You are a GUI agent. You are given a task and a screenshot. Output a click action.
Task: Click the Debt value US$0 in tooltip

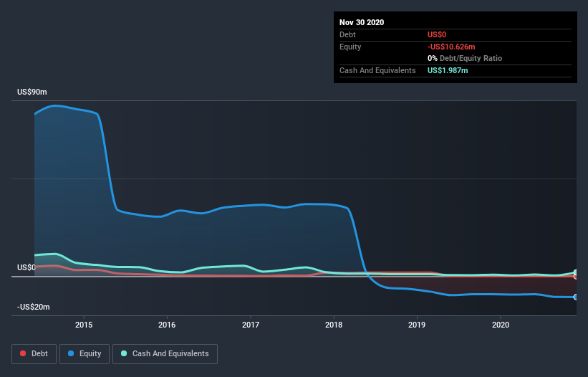(x=437, y=34)
